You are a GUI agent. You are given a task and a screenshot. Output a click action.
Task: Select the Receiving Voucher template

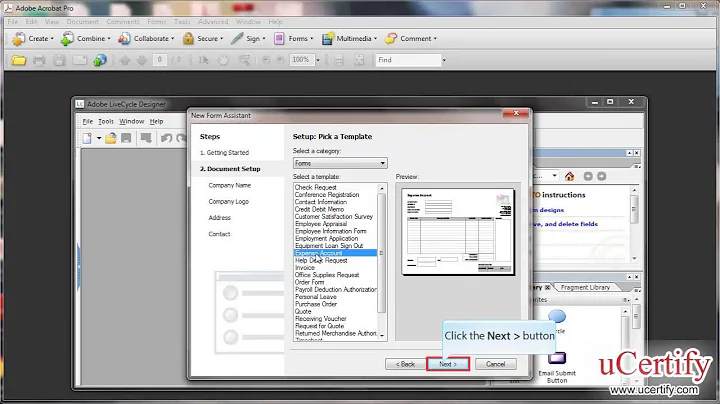point(321,319)
